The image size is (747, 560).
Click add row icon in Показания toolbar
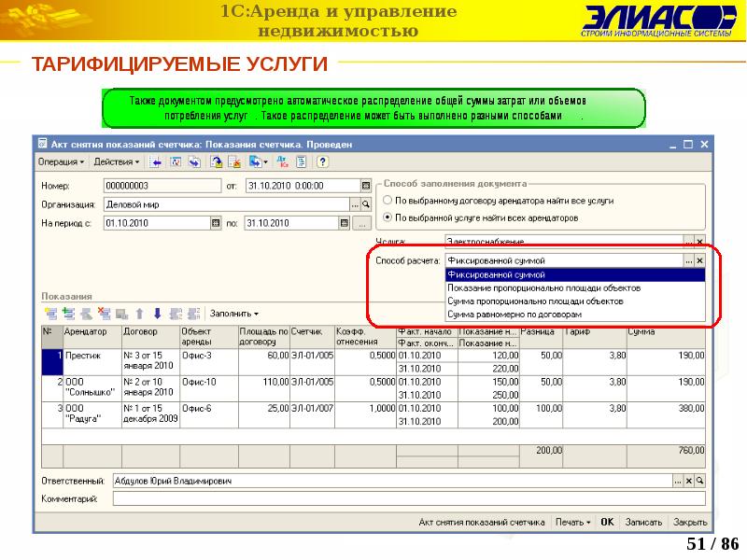pos(50,314)
